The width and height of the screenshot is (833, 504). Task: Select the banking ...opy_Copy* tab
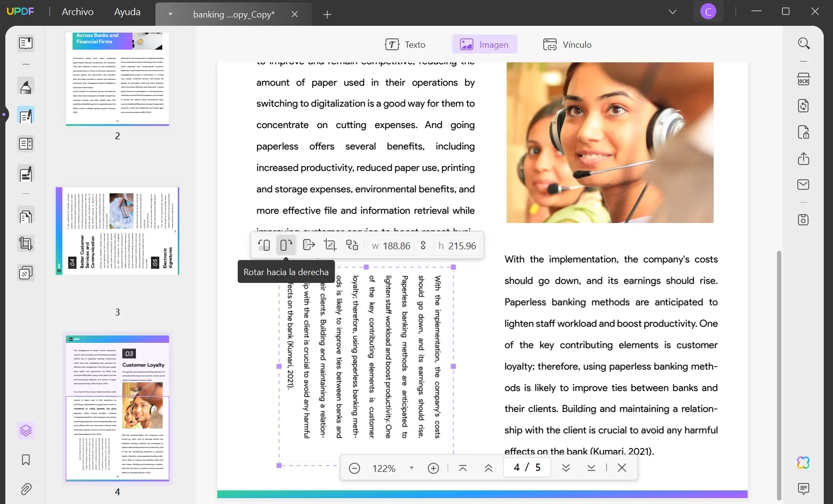234,14
